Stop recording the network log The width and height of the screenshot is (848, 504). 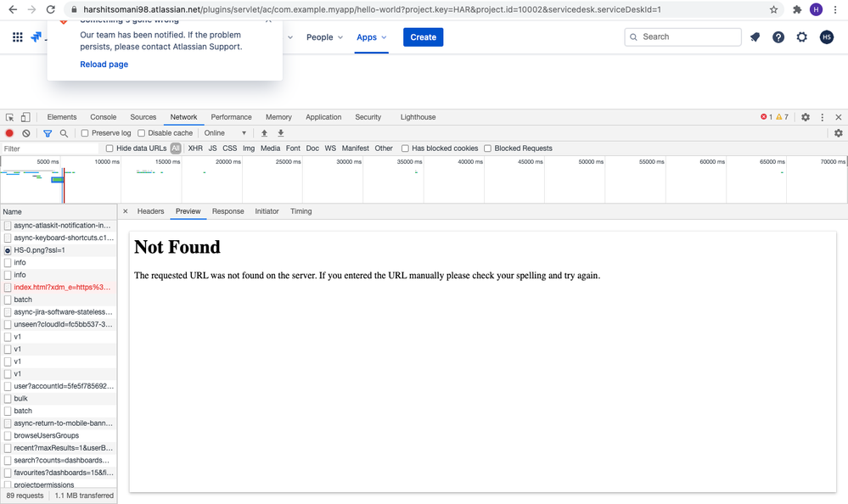9,133
